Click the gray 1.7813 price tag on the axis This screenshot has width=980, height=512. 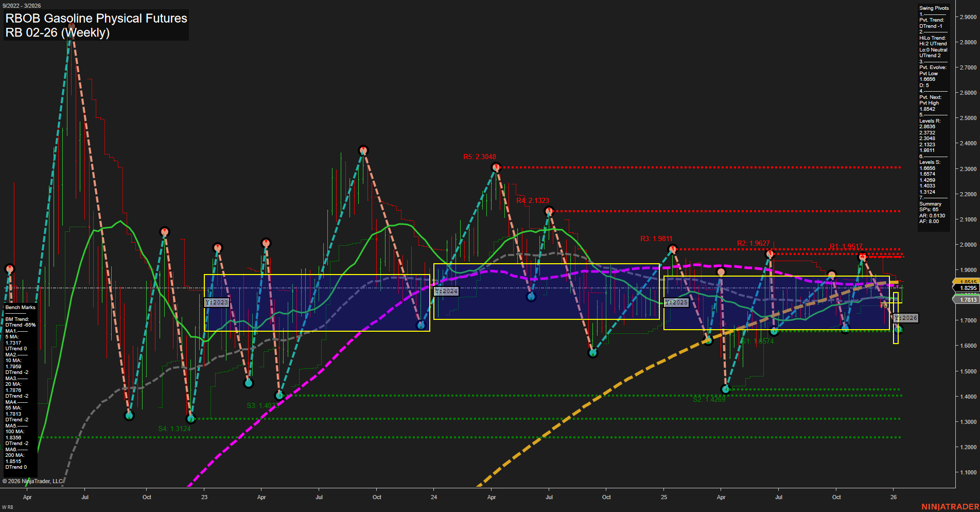966,300
